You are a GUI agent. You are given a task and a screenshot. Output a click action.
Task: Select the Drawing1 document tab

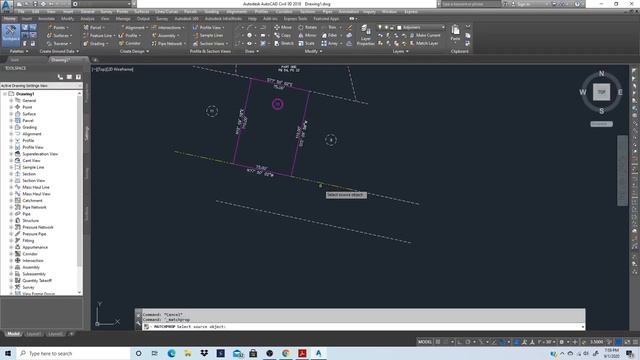pos(60,60)
